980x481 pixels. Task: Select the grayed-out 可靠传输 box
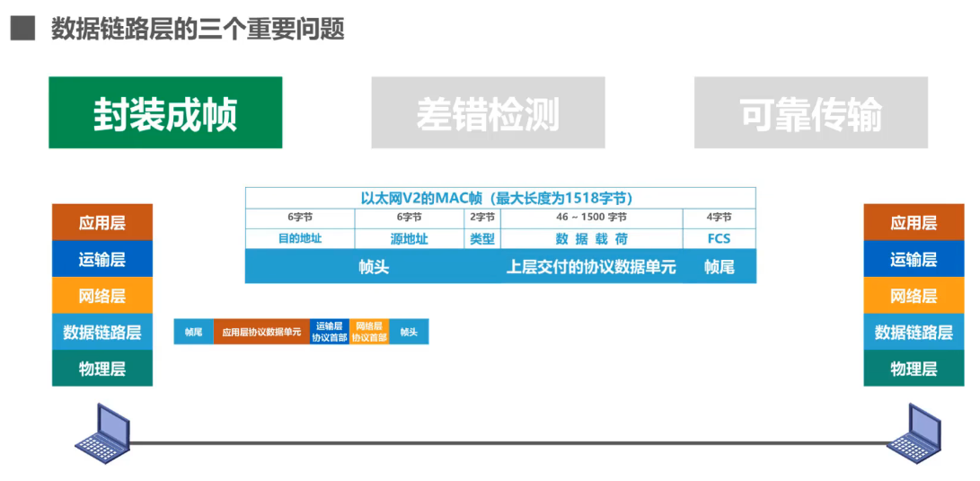coord(810,113)
